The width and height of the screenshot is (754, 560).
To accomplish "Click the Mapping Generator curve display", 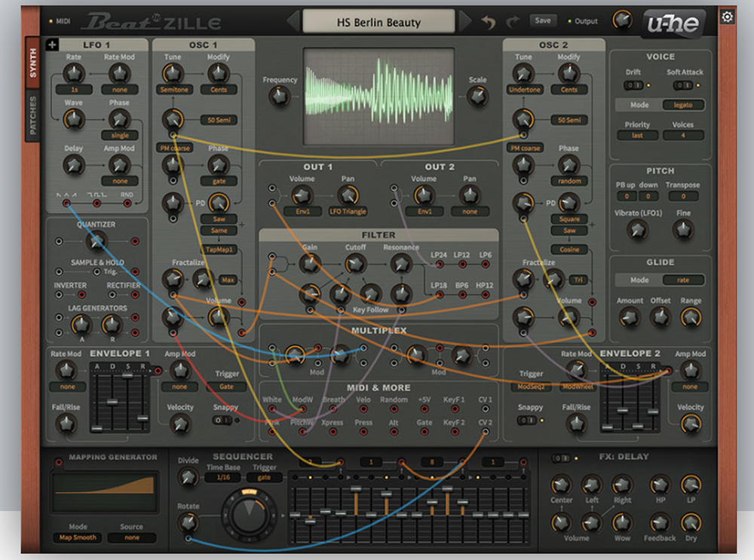I will [x=104, y=491].
